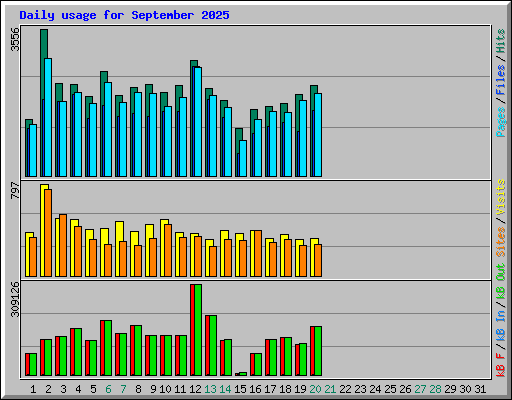Click the tallest green kB Out bar on day 12
Screen dimensions: 512x400
(198, 330)
